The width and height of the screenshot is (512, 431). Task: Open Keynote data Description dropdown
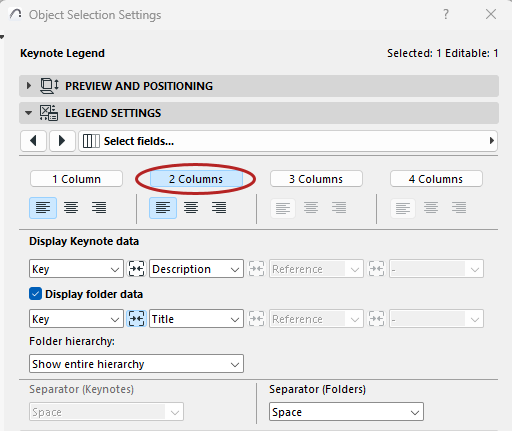click(196, 269)
